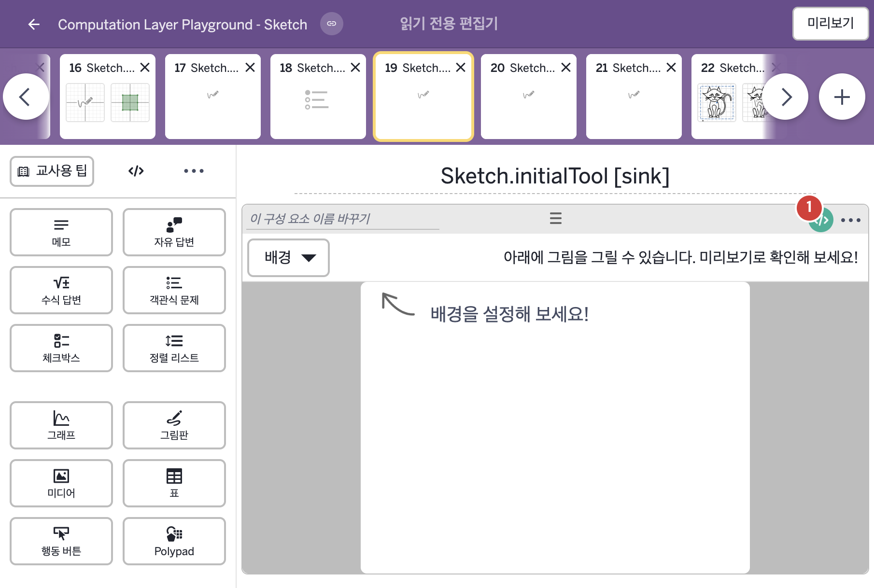Go back using the arrow beside the title
Viewport: 874px width, 588px height.
point(33,24)
